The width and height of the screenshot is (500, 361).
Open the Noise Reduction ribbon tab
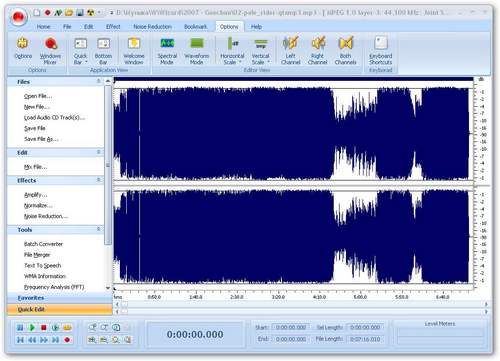152,27
